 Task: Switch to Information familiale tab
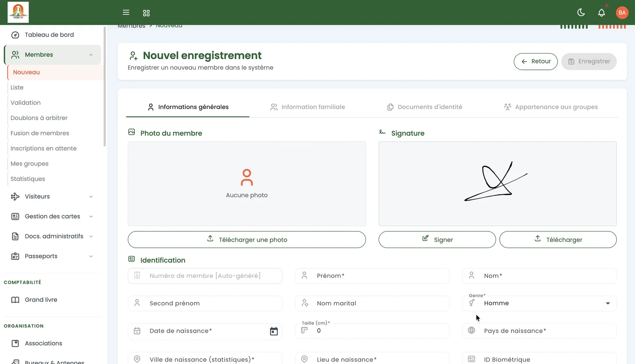click(x=308, y=107)
